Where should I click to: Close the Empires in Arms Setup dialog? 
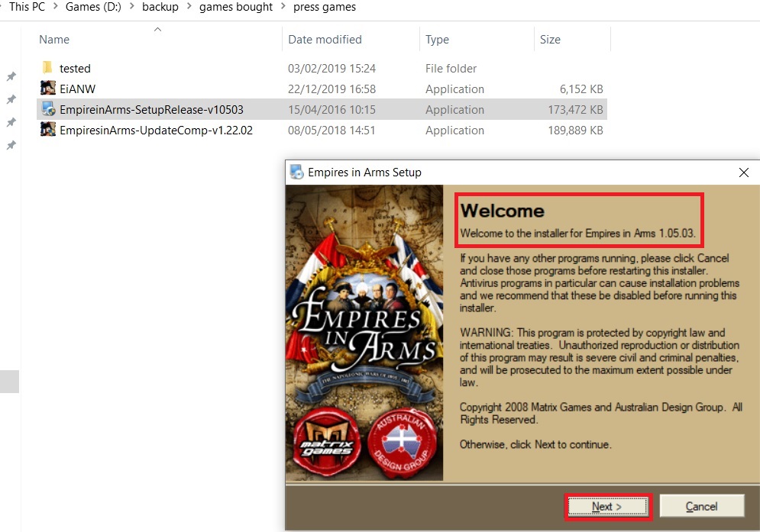pyautogui.click(x=743, y=172)
